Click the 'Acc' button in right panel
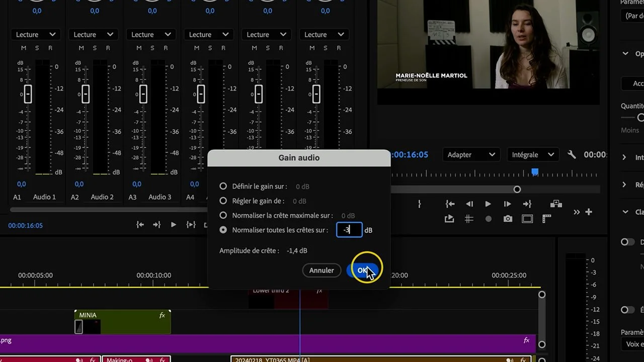This screenshot has height=362, width=644. 632,83
